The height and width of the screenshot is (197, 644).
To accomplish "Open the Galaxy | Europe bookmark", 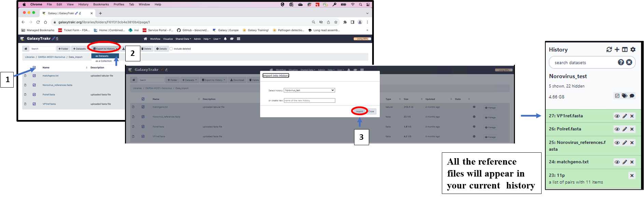I will [226, 30].
